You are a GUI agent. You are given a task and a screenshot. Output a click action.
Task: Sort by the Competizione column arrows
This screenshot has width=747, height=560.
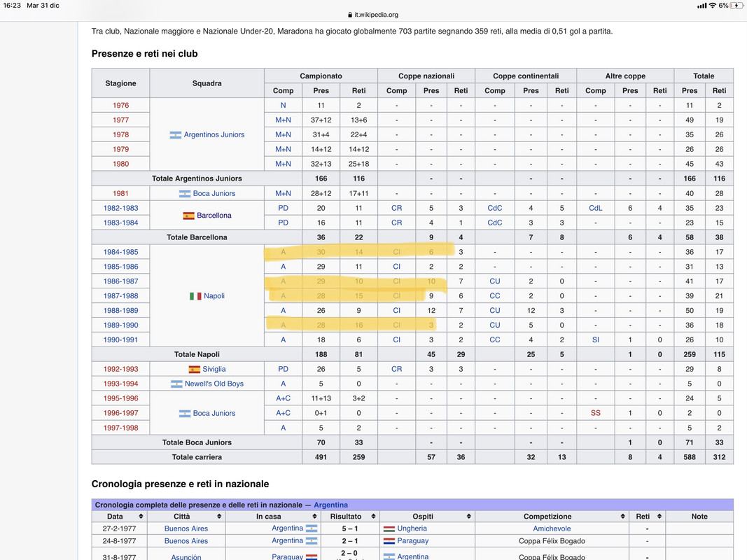(x=622, y=517)
